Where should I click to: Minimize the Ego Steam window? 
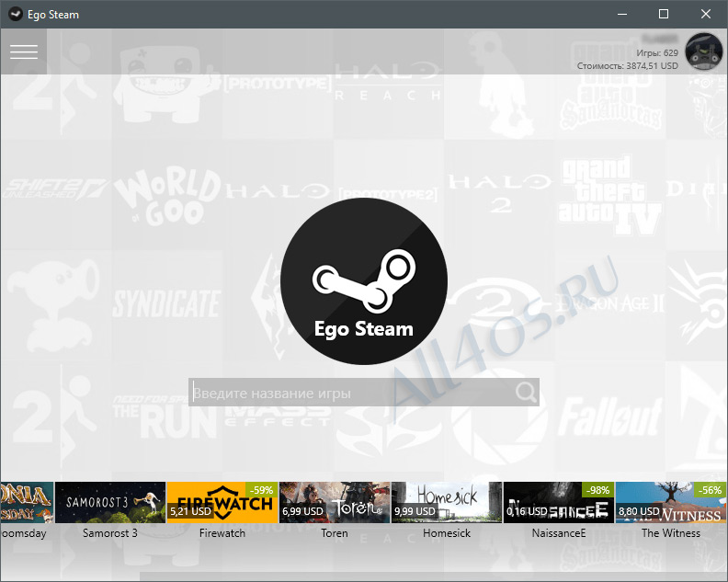pyautogui.click(x=622, y=14)
